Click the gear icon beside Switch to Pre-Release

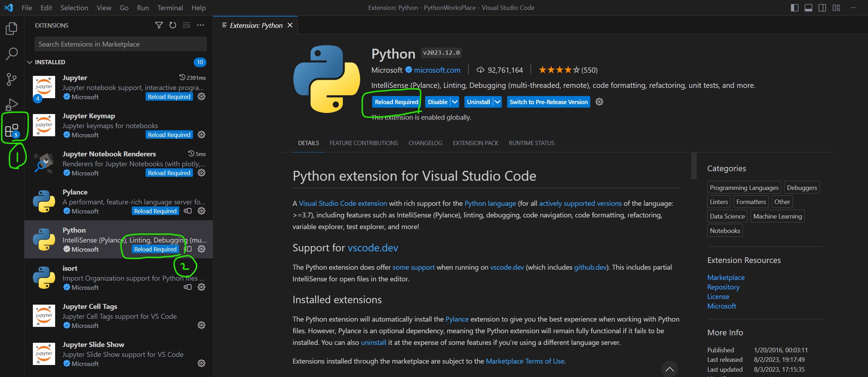[x=599, y=102]
